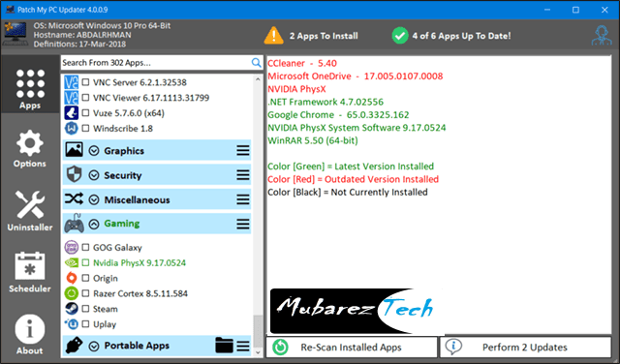Click Perform 2 Updates button
620x364 pixels.
pos(525,347)
